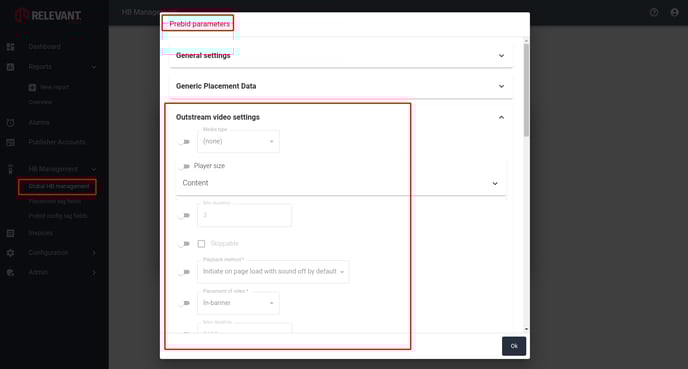Open the Overview report link

(40, 102)
